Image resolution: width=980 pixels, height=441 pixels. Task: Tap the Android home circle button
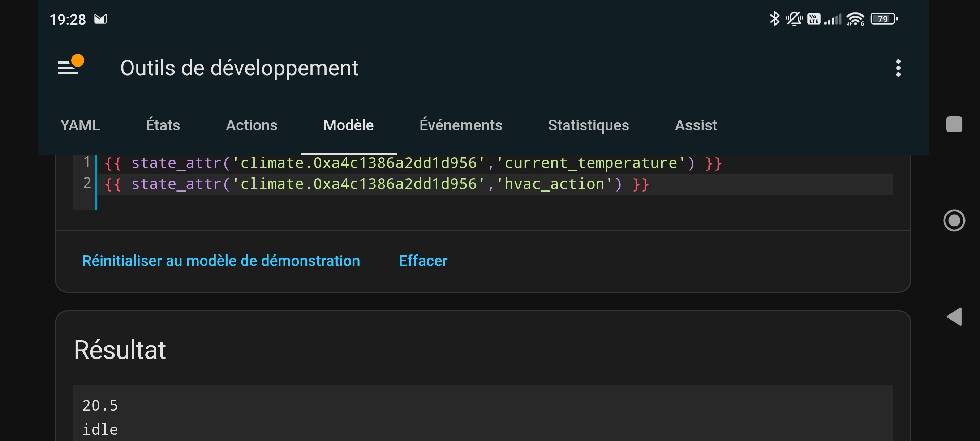953,220
